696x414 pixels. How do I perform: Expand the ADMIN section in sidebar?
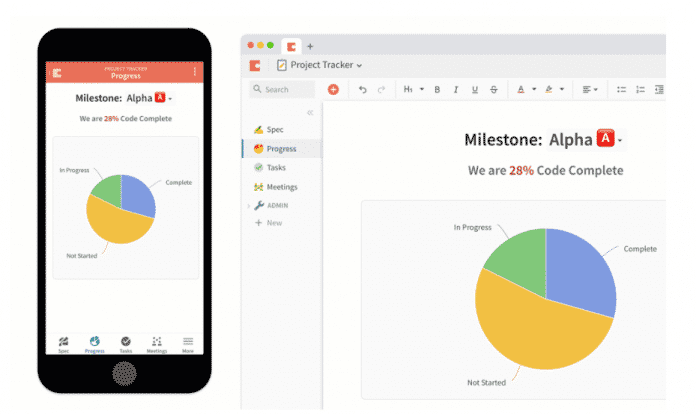pyautogui.click(x=248, y=205)
